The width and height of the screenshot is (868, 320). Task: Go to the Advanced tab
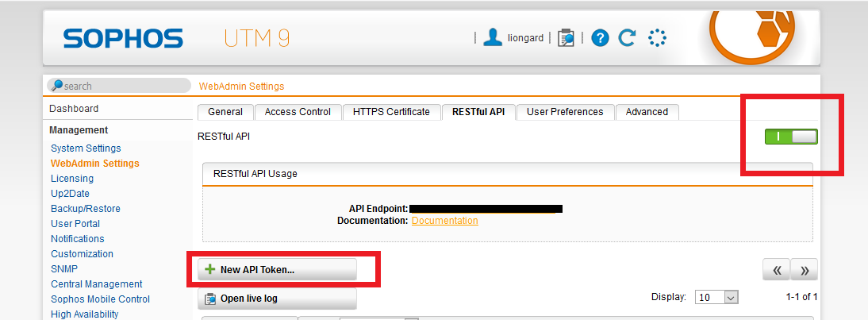click(647, 112)
